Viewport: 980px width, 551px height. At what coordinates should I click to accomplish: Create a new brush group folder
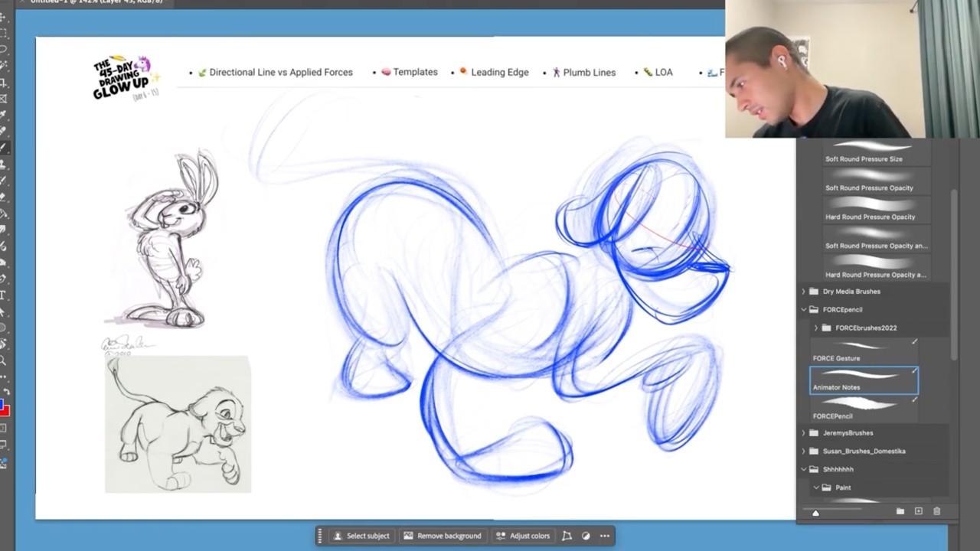(x=900, y=511)
